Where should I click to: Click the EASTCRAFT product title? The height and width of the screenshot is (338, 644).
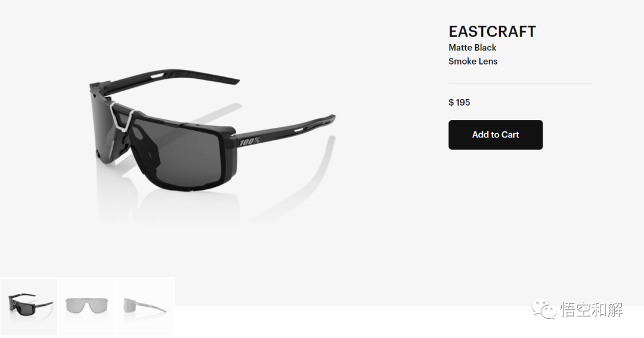click(x=492, y=32)
